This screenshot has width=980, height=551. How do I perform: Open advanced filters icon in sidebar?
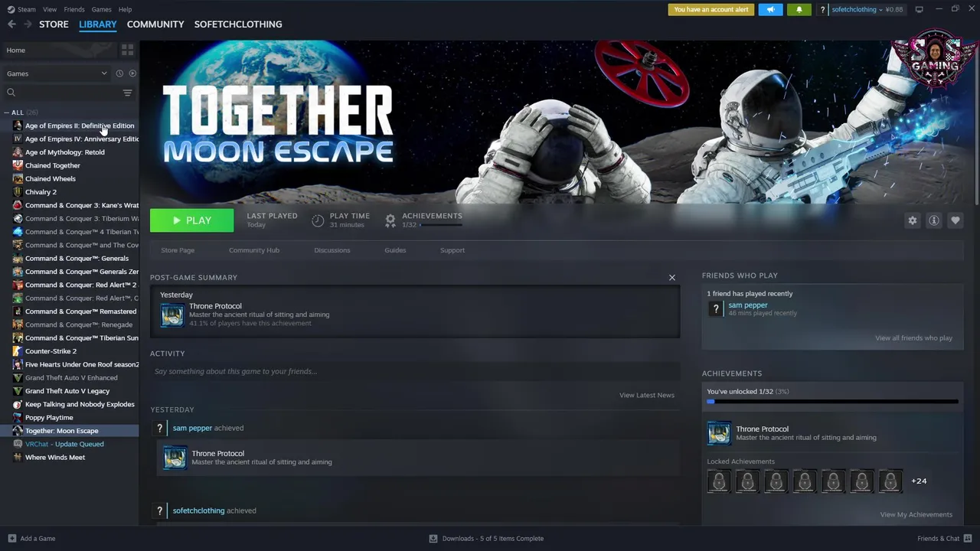tap(127, 93)
